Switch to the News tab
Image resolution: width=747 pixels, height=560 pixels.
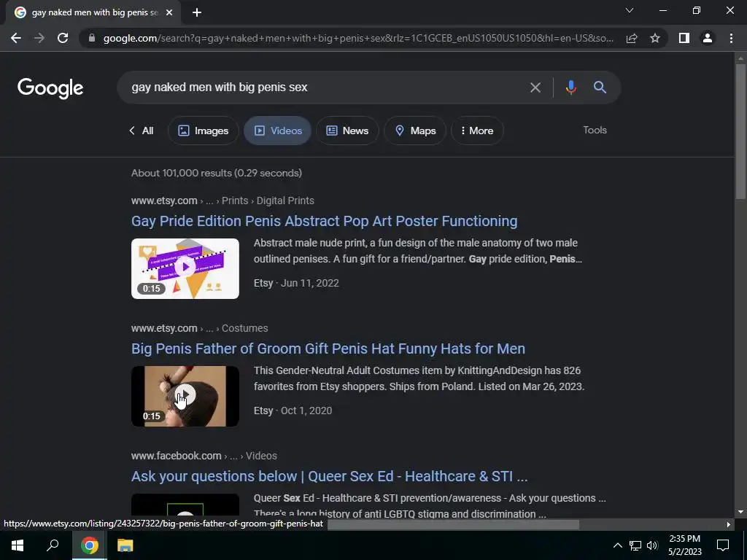point(347,131)
